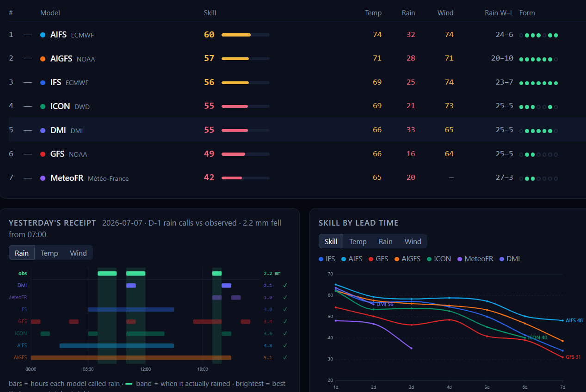The image size is (586, 392).
Task: Sort table by Wind column header
Action: pyautogui.click(x=445, y=13)
